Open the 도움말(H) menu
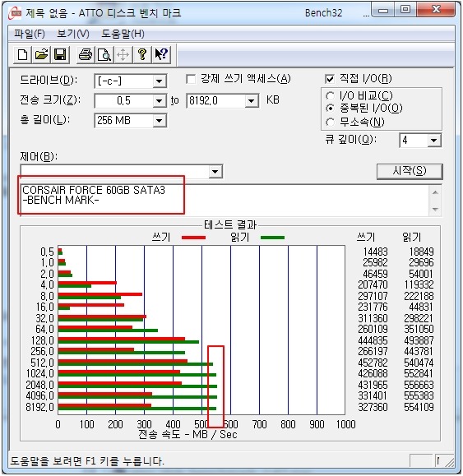 [x=123, y=34]
